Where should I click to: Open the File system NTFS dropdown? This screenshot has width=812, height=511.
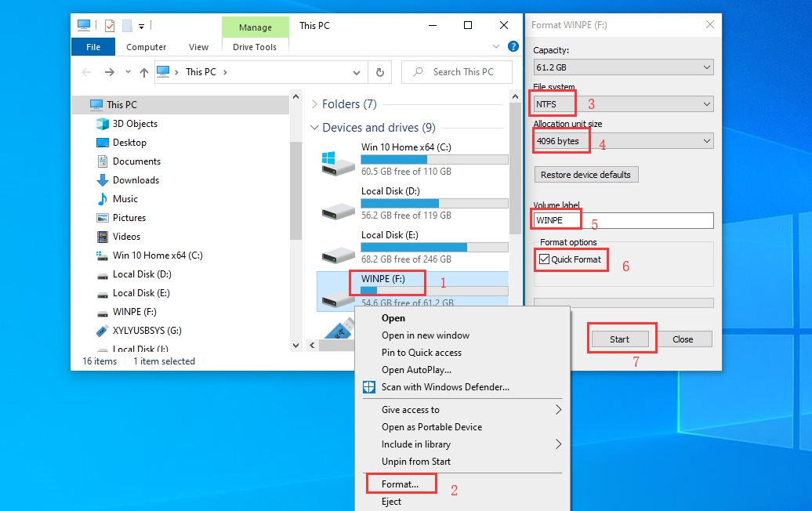tap(624, 104)
